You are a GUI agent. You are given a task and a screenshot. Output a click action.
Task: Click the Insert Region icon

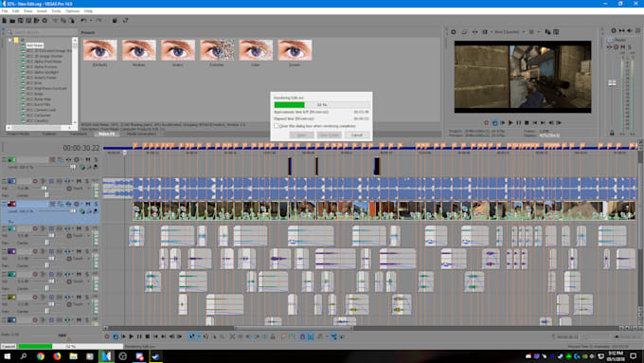pos(292,336)
